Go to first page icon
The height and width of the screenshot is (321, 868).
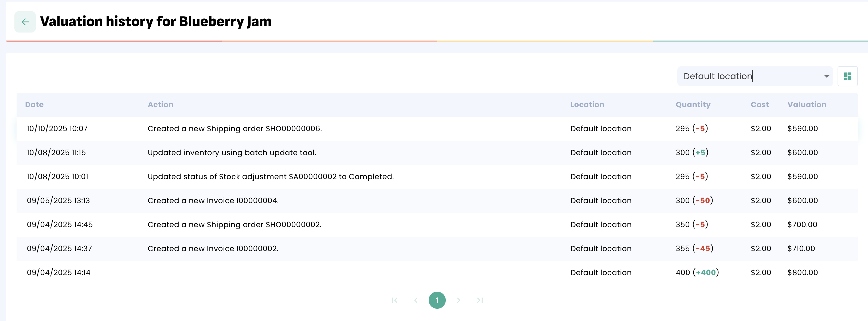coord(394,300)
